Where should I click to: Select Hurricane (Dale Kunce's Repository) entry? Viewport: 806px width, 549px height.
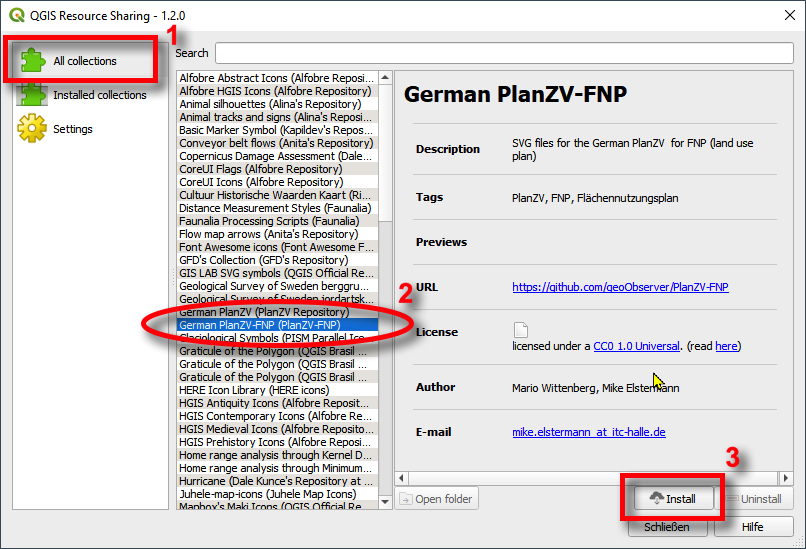pyautogui.click(x=278, y=481)
